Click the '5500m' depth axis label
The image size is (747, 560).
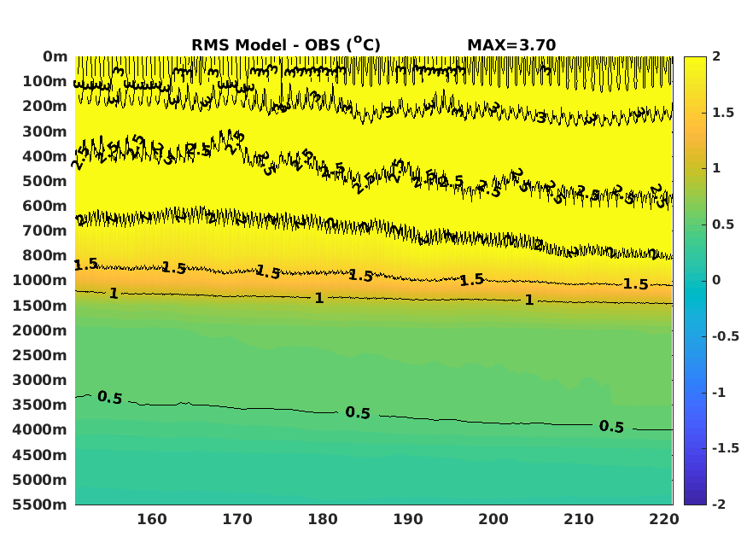[x=40, y=505]
